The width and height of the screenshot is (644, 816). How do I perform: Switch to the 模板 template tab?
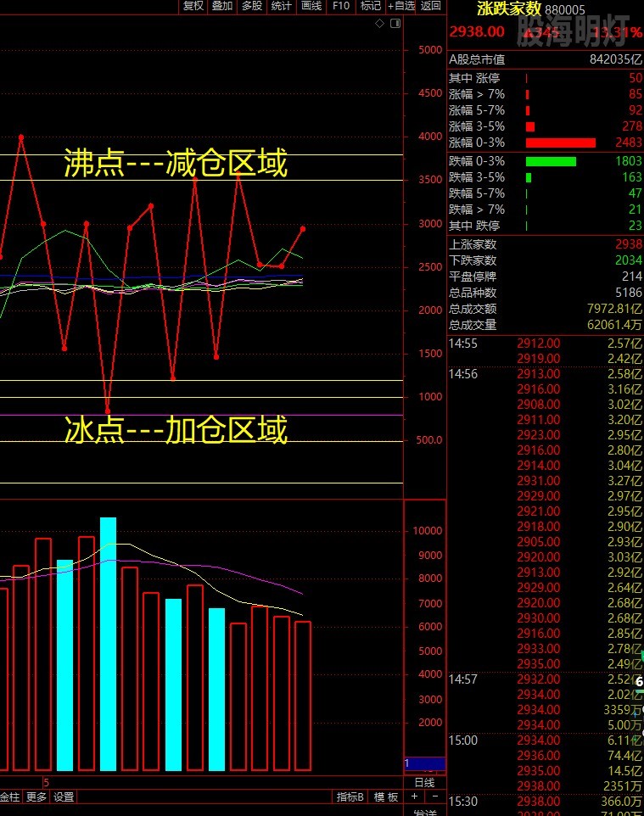click(x=385, y=797)
